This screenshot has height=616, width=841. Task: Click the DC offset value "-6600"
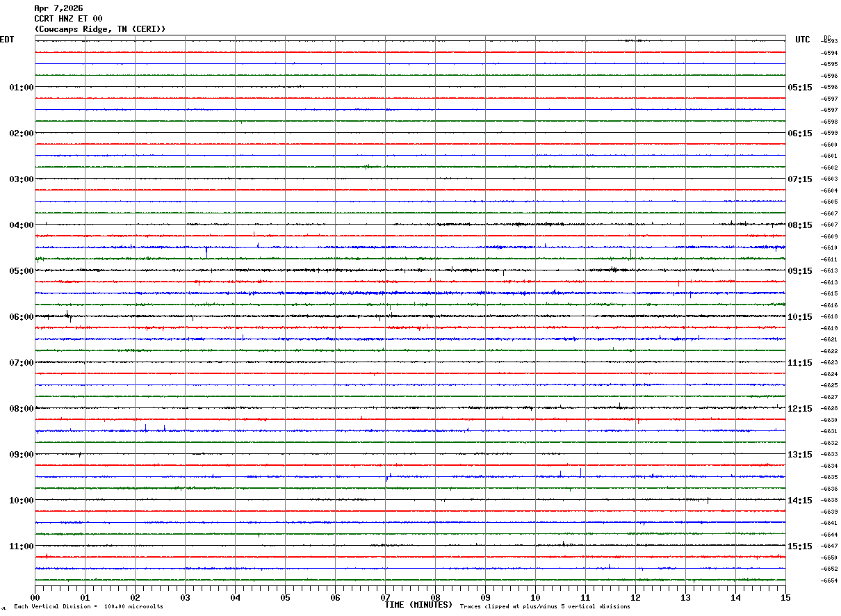pyautogui.click(x=829, y=145)
